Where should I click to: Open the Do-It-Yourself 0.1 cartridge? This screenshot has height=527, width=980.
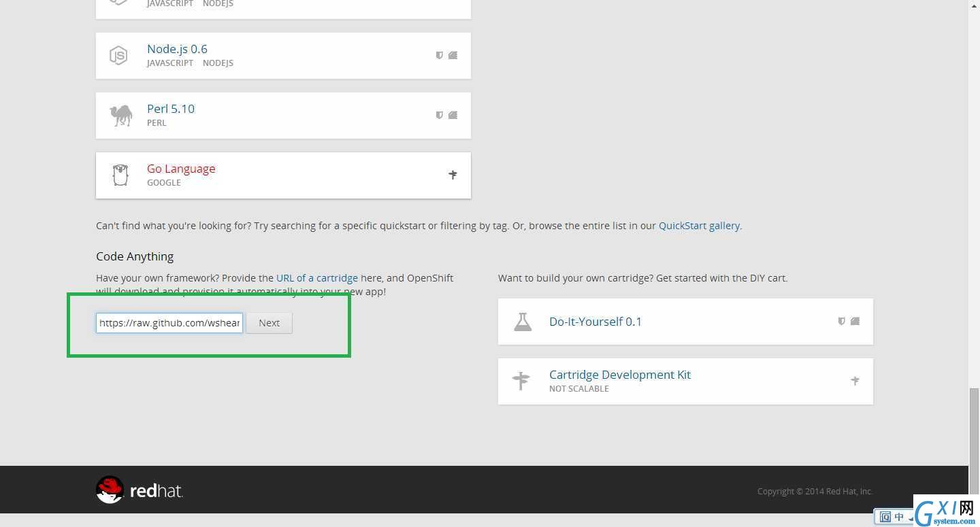pyautogui.click(x=595, y=322)
